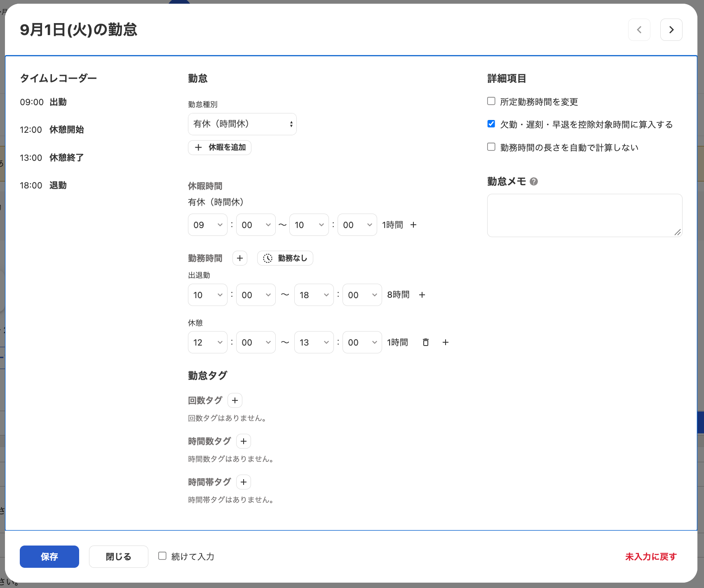Viewport: 704px width, 588px height.
Task: Click 勤務なし button
Action: pos(285,258)
